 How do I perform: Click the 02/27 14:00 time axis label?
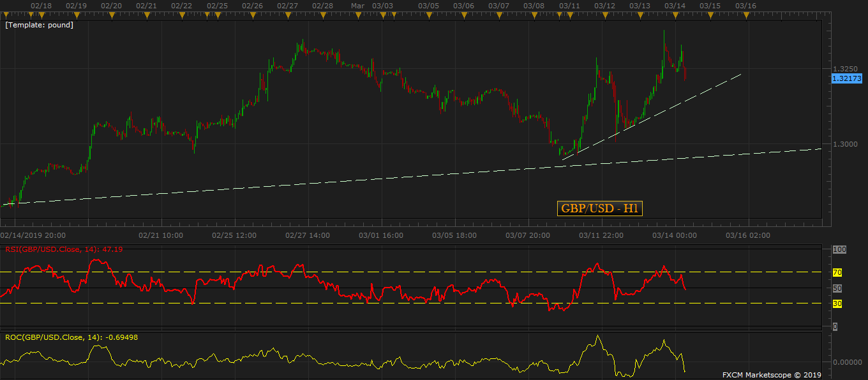(x=307, y=235)
